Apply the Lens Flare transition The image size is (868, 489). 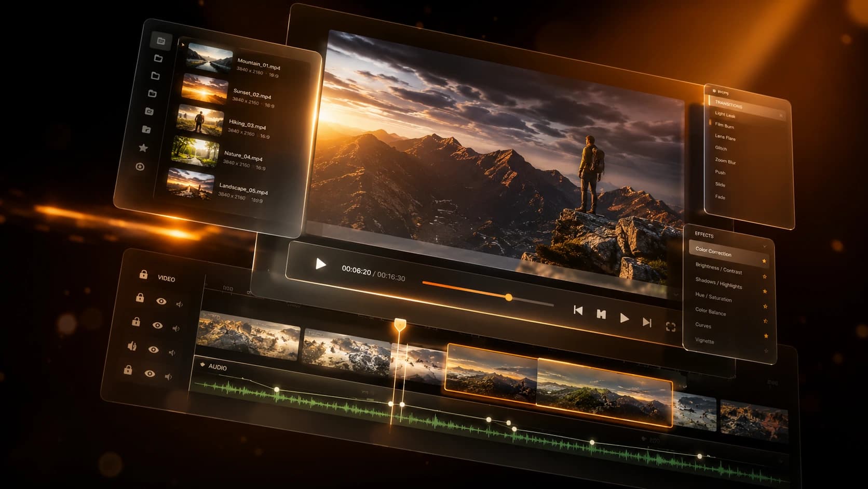tap(725, 138)
